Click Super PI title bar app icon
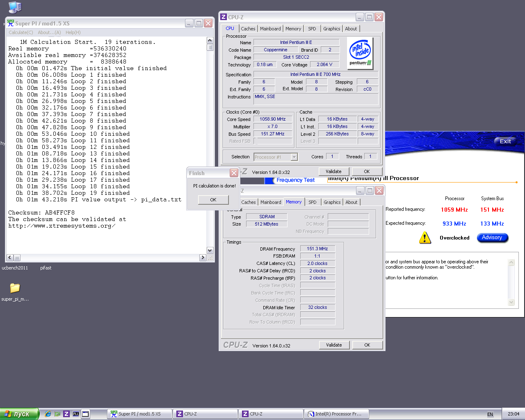525x420 pixels. pos(11,23)
